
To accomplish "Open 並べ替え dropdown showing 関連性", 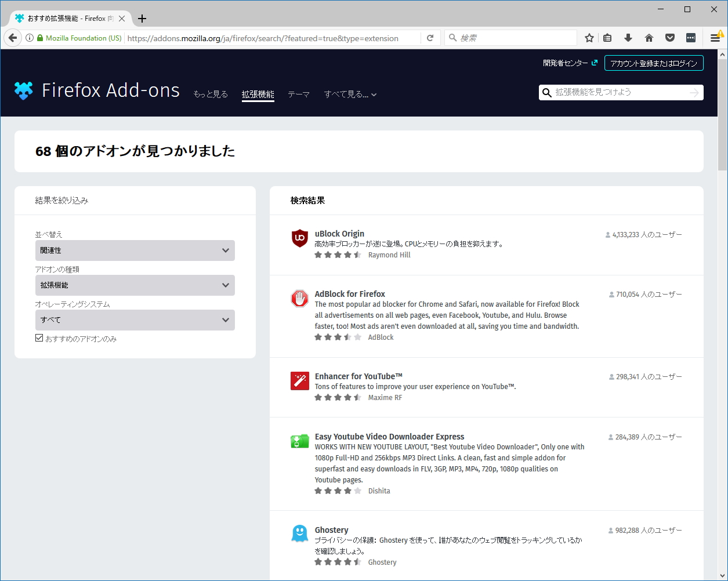I will click(135, 250).
